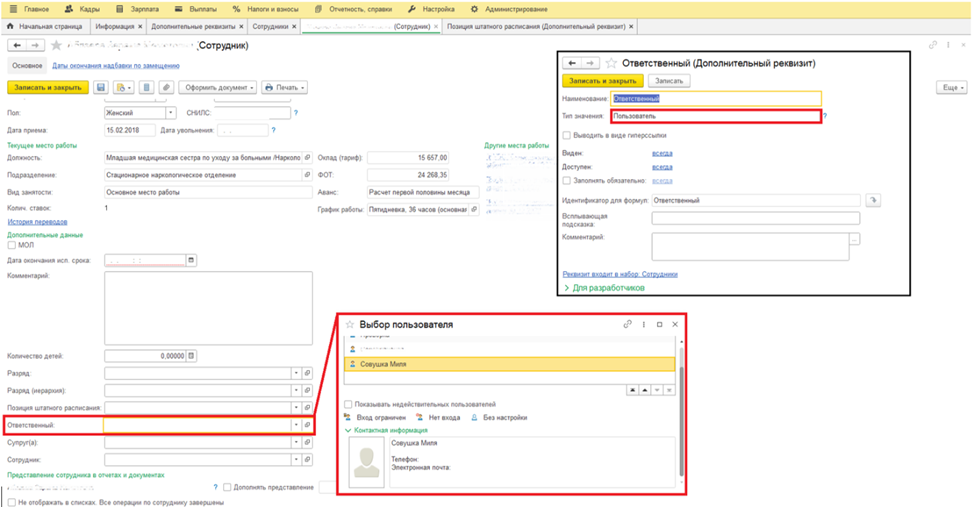Go back with left arrow in Сотрудник form
Image resolution: width=974 pixels, height=507 pixels.
point(17,45)
